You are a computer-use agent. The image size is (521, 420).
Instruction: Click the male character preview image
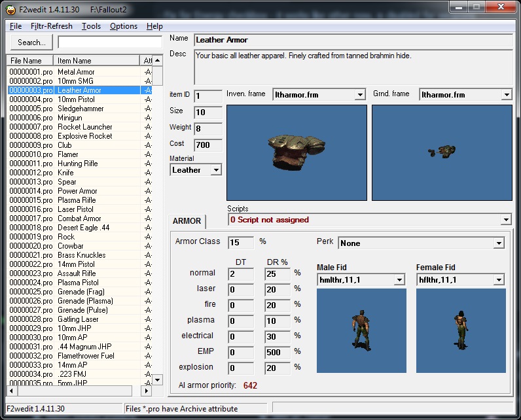(x=361, y=330)
